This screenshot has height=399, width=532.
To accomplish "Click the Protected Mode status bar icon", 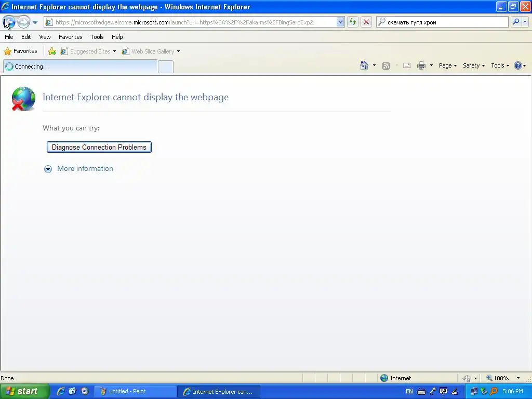I will (x=467, y=378).
